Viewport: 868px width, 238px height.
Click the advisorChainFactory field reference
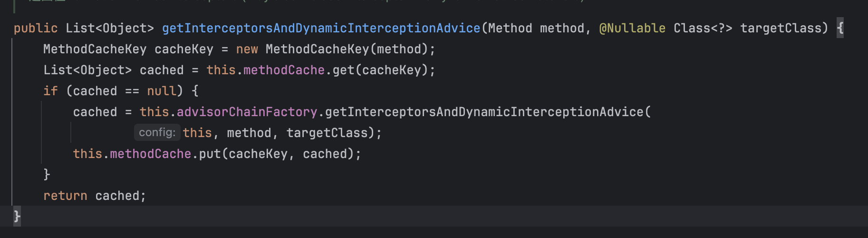pos(247,112)
